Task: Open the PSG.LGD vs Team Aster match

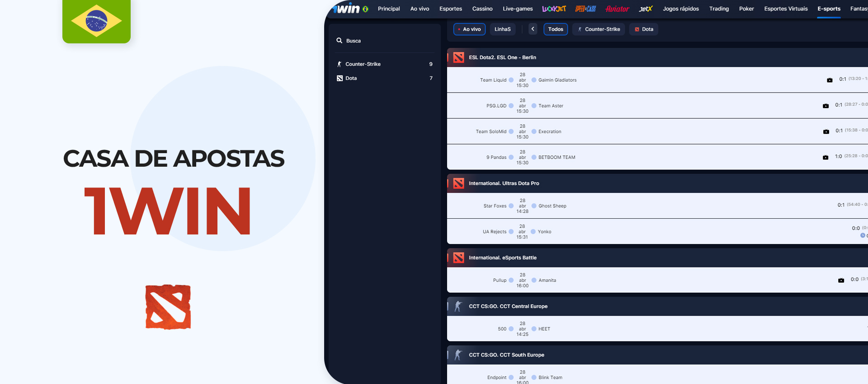Action: coord(657,106)
